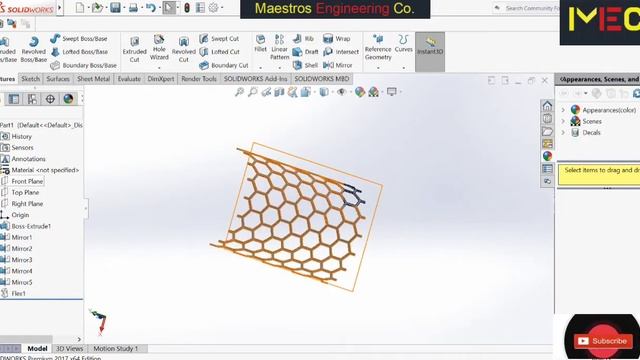Select the Mirror feature tool
640x360 pixels.
[338, 65]
